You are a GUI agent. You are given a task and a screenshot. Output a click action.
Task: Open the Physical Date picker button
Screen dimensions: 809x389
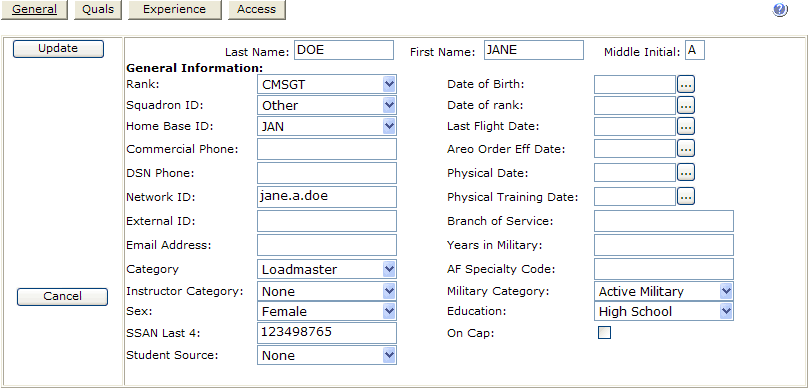[686, 173]
